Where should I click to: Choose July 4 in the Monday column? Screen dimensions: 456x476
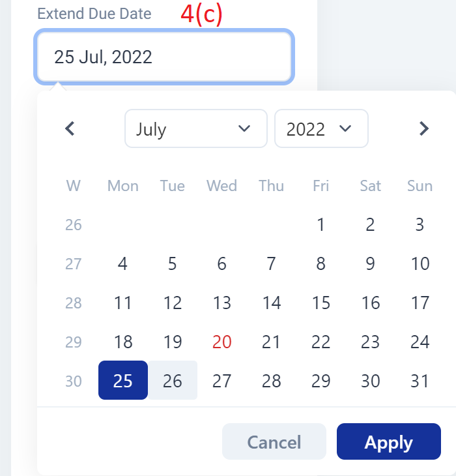(123, 263)
